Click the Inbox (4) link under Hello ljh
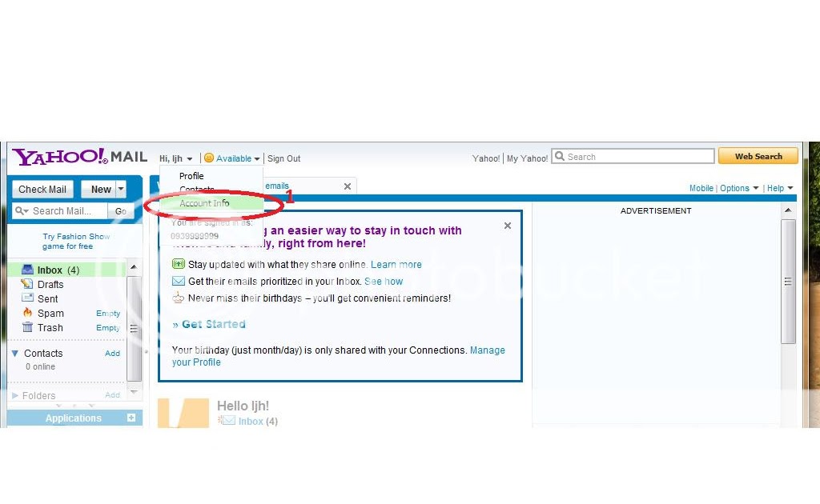Screen dimensions: 820x504 point(258,421)
